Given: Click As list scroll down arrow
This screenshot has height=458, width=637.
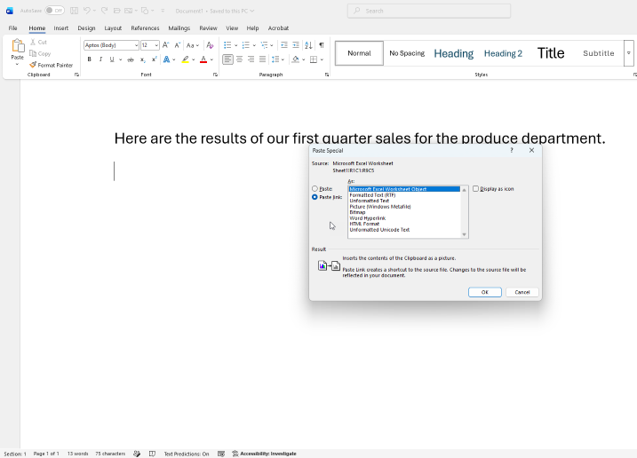Looking at the screenshot, I should pyautogui.click(x=464, y=234).
